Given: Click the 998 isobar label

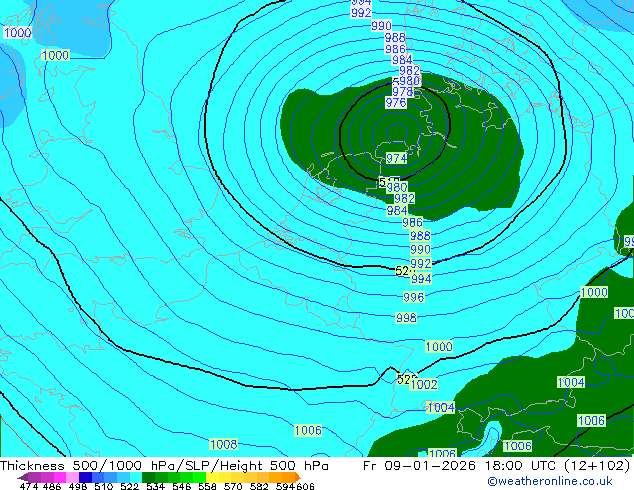Looking at the screenshot, I should click(406, 318).
